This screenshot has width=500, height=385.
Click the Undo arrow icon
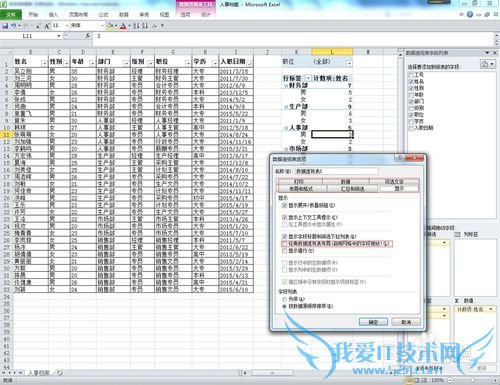[x=14, y=26]
